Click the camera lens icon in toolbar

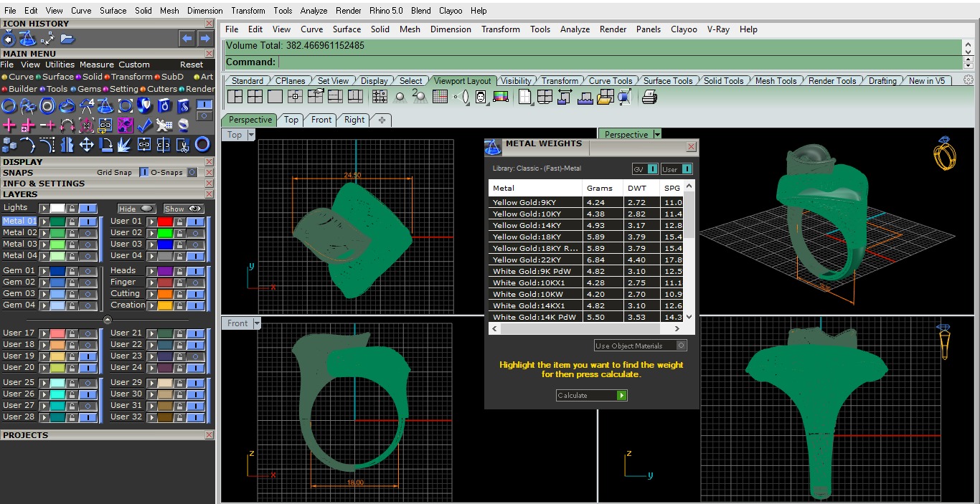coord(461,97)
